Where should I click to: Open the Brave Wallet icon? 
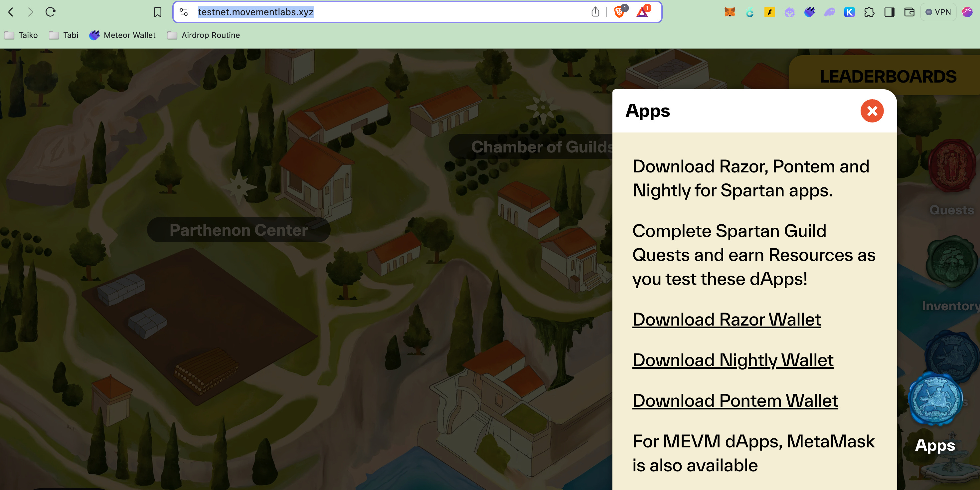909,12
